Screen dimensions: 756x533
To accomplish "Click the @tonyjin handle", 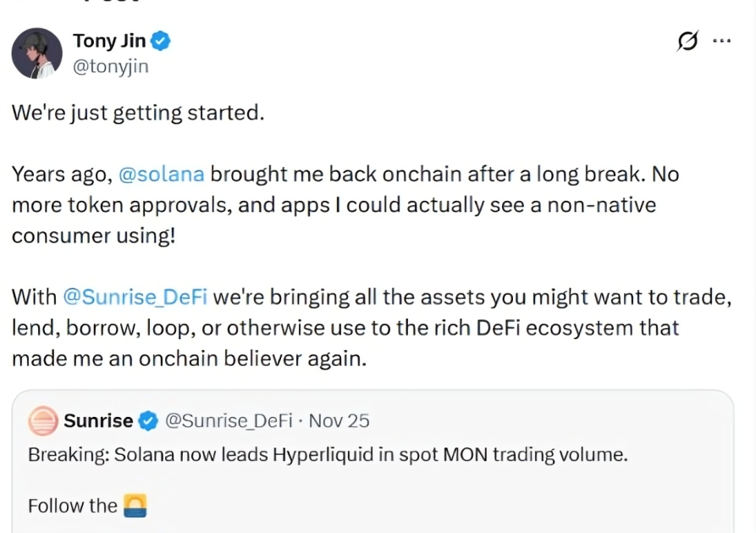I will [112, 65].
